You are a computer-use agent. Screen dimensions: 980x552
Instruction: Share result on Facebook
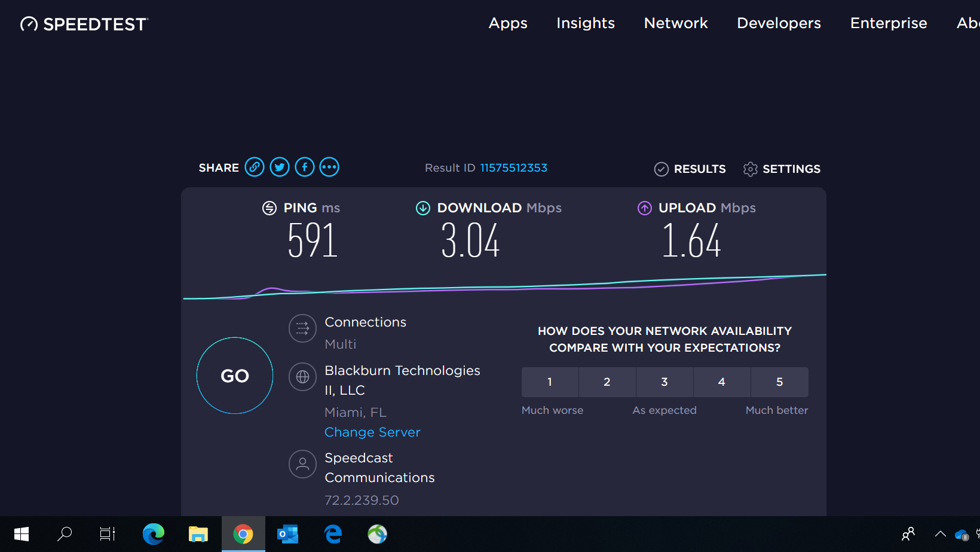click(305, 167)
